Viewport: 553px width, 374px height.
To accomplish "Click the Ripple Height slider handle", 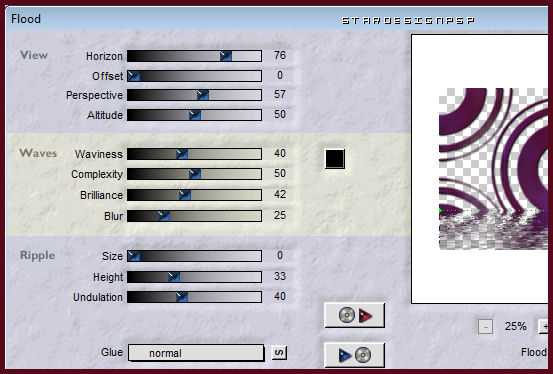I will click(x=174, y=277).
